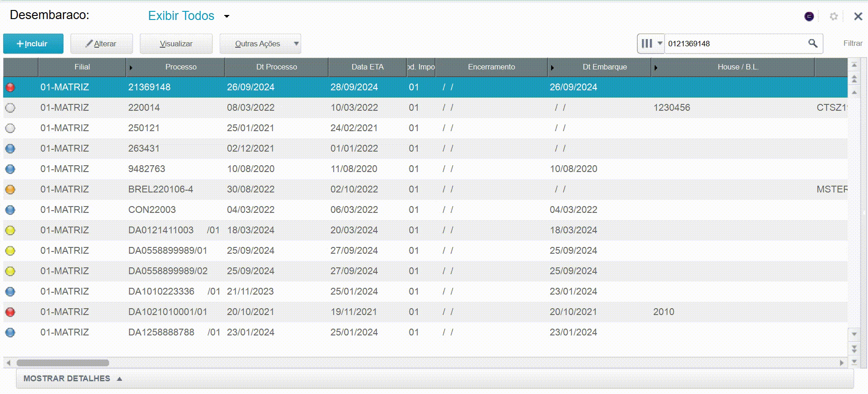Click the blue status icon for process 9482763
Screen dimensions: 868x394
click(x=10, y=169)
